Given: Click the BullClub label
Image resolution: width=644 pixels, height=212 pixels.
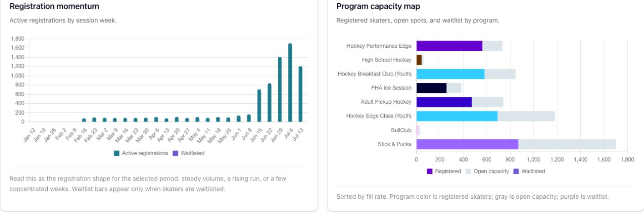Looking at the screenshot, I should (401, 130).
